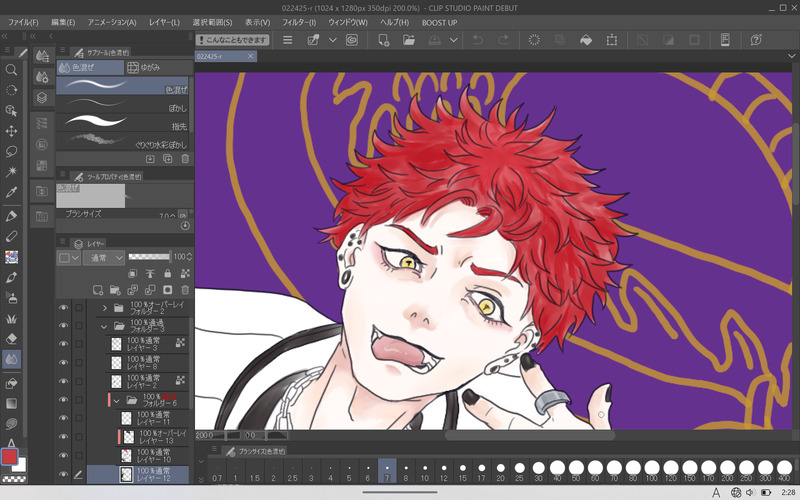Image resolution: width=800 pixels, height=500 pixels.
Task: Select the Pencil tool
Action: [x=11, y=236]
